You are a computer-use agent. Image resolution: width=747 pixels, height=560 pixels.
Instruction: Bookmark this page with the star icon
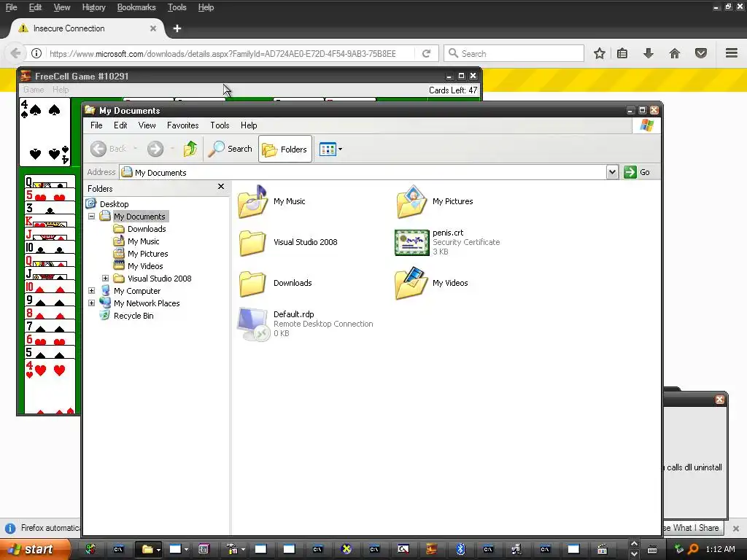(600, 53)
